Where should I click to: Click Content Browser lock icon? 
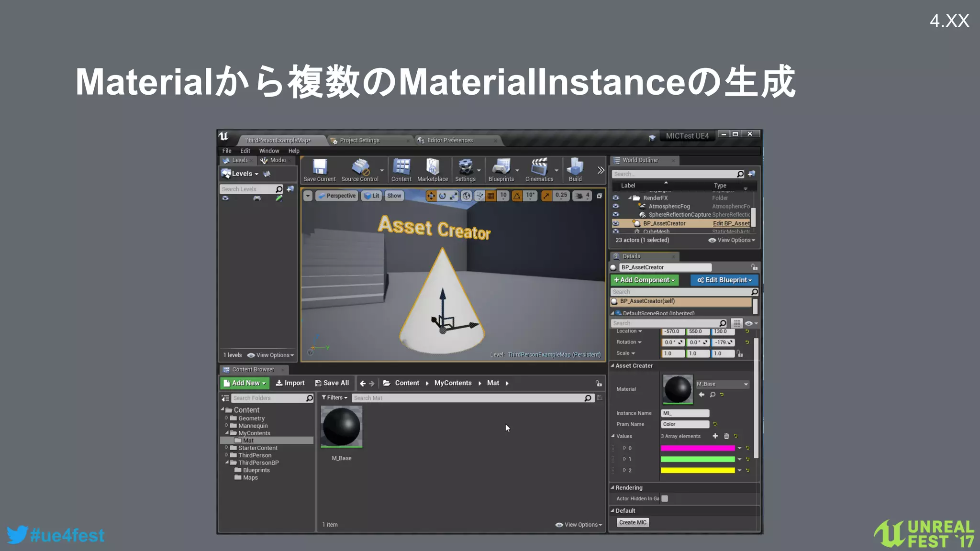pyautogui.click(x=599, y=383)
